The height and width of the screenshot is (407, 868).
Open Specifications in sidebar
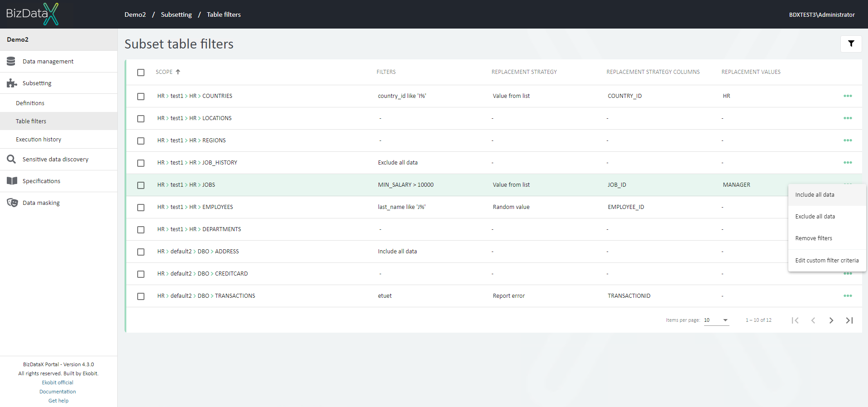pos(58,181)
